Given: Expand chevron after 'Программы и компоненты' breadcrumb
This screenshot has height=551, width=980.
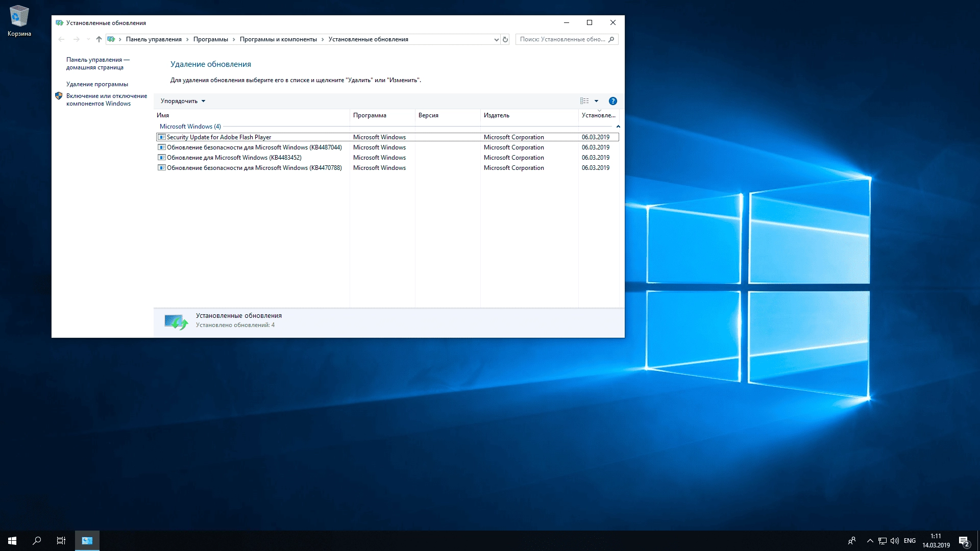Looking at the screenshot, I should tap(323, 39).
